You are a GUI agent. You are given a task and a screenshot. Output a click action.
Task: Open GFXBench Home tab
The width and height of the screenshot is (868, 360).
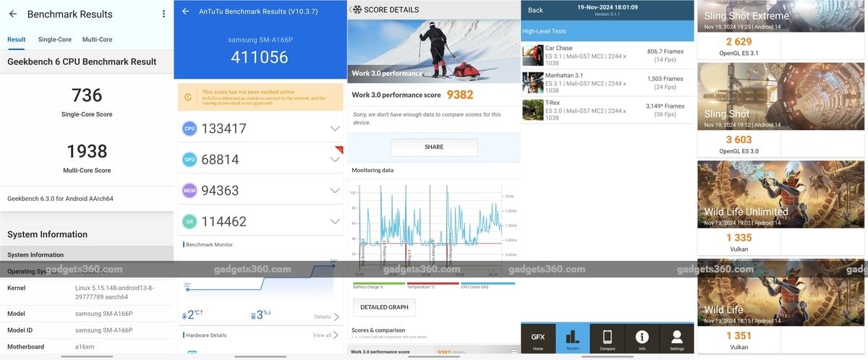[538, 339]
